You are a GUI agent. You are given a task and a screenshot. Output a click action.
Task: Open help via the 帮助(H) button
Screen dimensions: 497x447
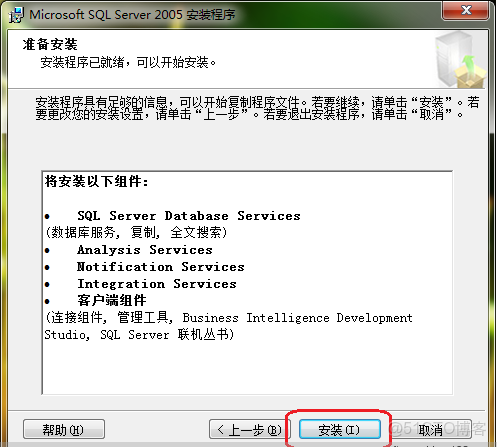pyautogui.click(x=64, y=429)
